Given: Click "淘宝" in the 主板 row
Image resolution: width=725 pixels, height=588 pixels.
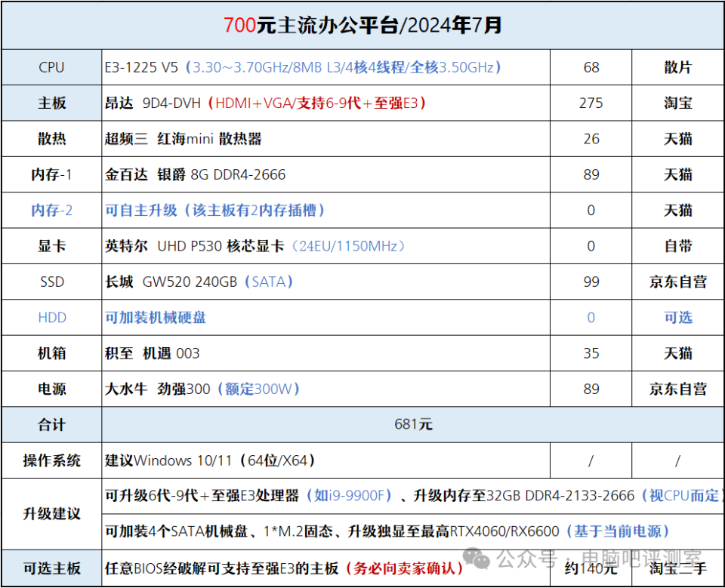Looking at the screenshot, I should coord(678,103).
